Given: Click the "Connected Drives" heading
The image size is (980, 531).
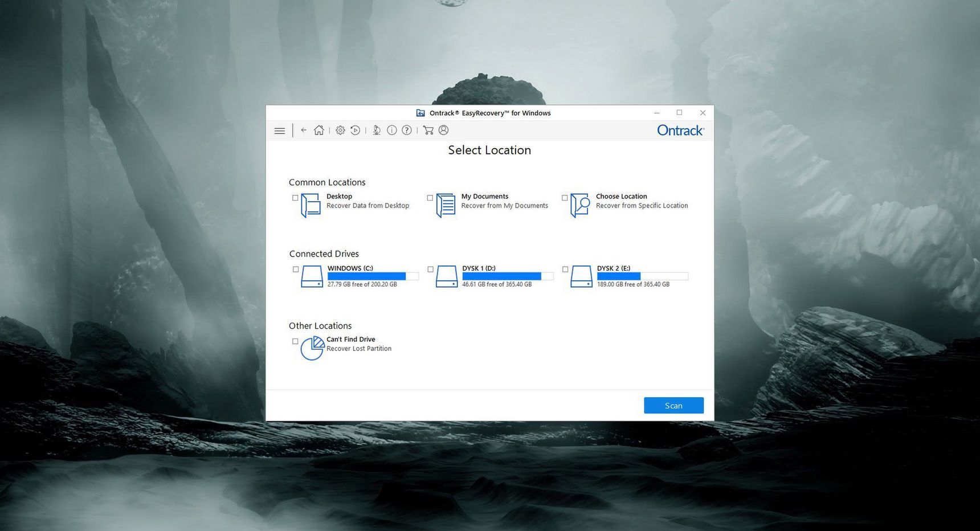Looking at the screenshot, I should click(324, 254).
